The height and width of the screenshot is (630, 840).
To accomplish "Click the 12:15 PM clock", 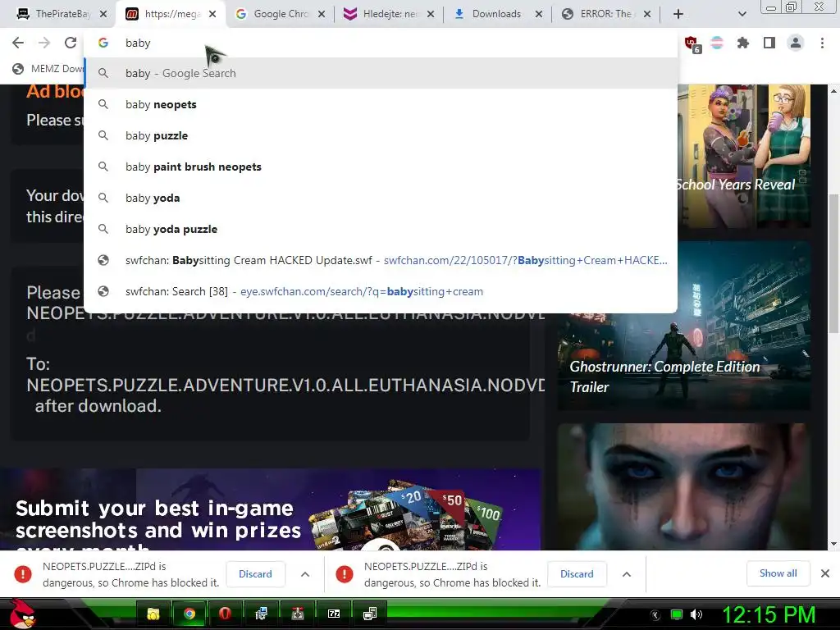I will [768, 614].
